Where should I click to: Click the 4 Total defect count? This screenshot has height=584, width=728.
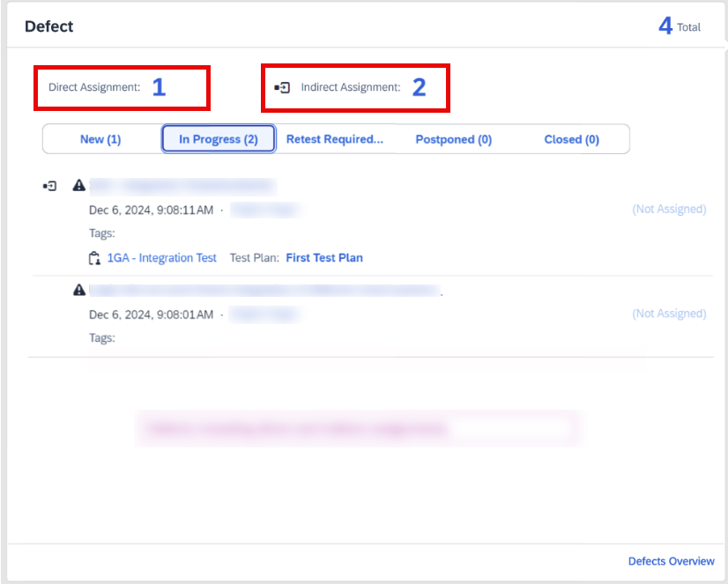click(x=665, y=26)
